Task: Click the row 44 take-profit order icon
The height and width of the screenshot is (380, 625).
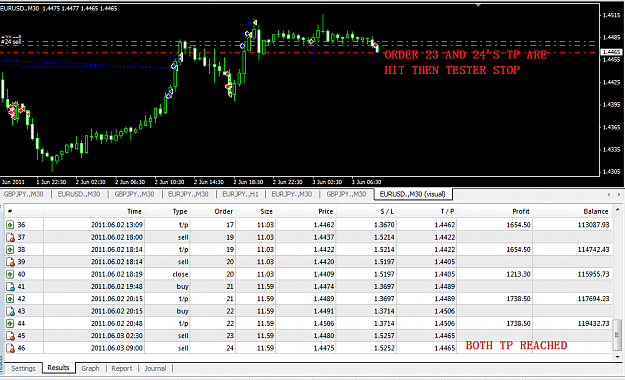Action: pyautogui.click(x=10, y=323)
